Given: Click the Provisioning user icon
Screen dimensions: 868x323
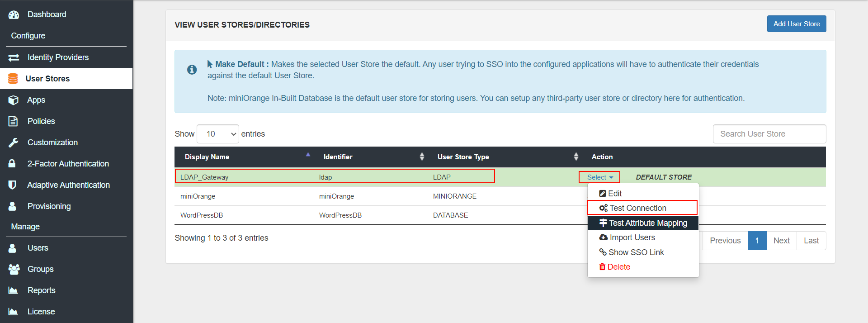Looking at the screenshot, I should click(12, 206).
